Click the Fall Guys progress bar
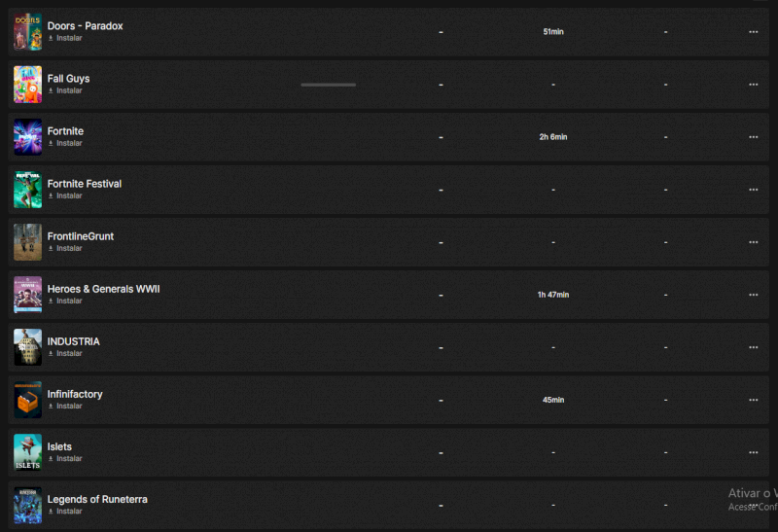The image size is (778, 532). pyautogui.click(x=328, y=85)
